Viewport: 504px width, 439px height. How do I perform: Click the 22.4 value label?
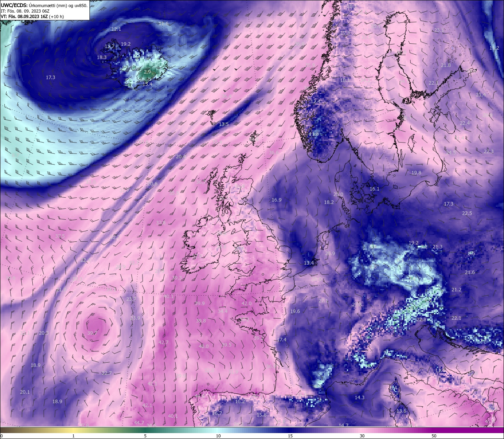pyautogui.click(x=465, y=123)
